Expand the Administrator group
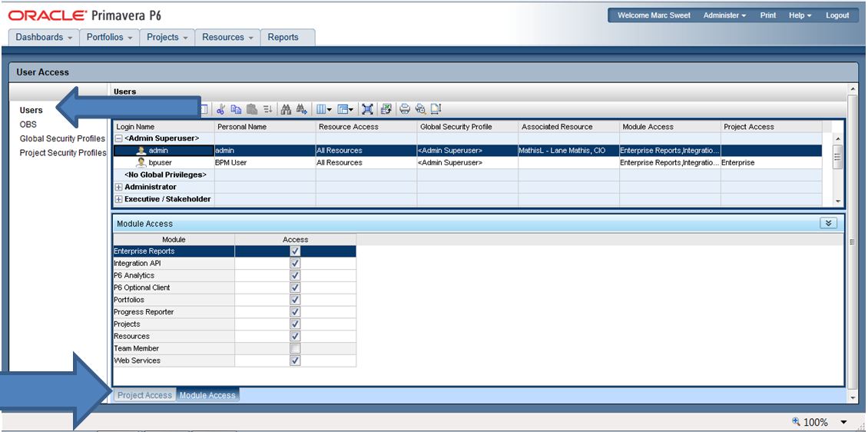 click(x=118, y=188)
